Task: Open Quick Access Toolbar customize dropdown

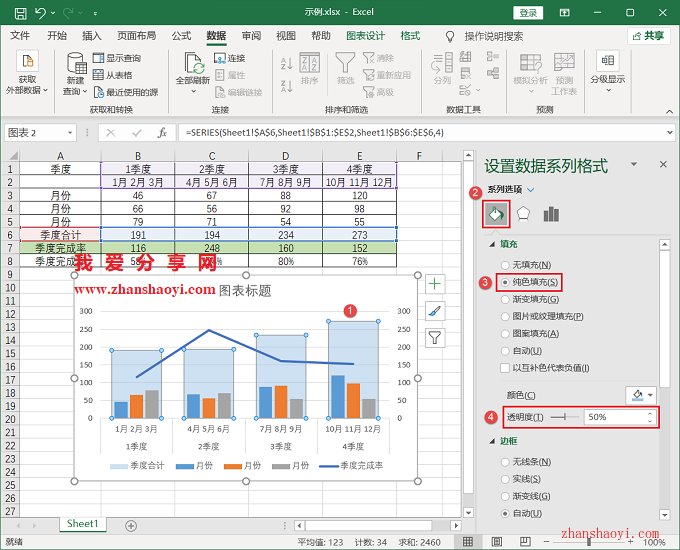Action: coord(95,13)
